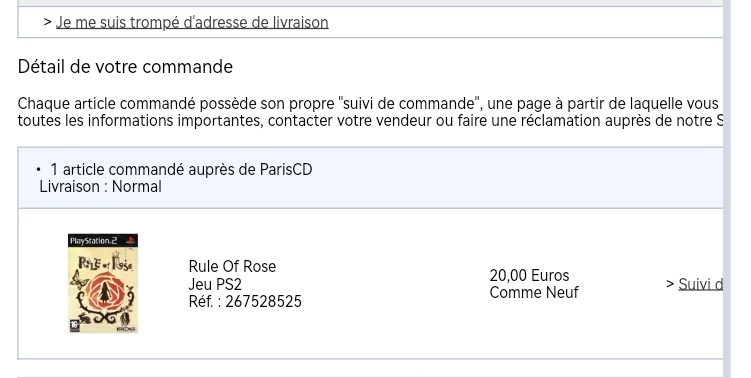Screen dimensions: 751x378
Task: Click the 16+ age rating badge on the cover
Action: click(74, 326)
